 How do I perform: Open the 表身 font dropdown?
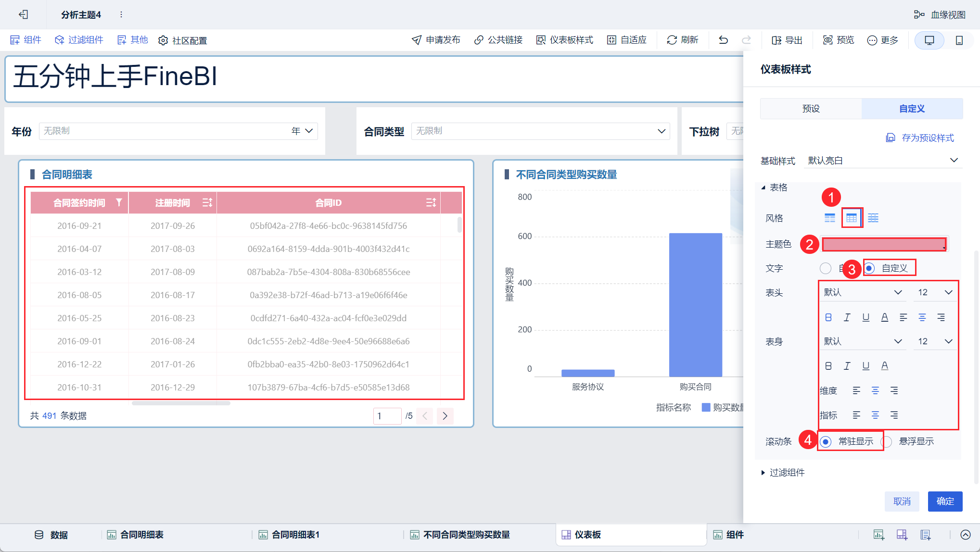tap(863, 341)
